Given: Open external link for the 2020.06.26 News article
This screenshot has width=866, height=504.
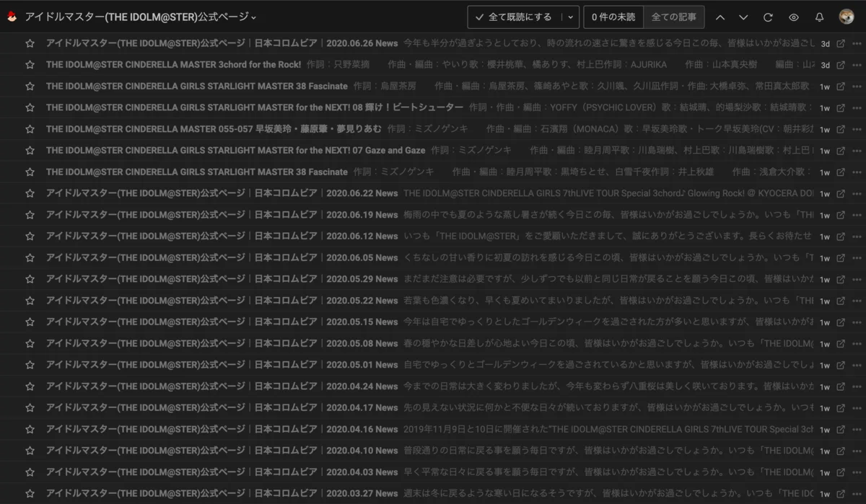Looking at the screenshot, I should 839,43.
